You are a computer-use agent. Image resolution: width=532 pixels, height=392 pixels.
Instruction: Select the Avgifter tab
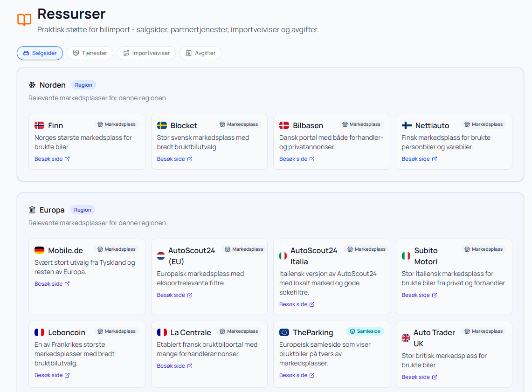[x=200, y=53]
